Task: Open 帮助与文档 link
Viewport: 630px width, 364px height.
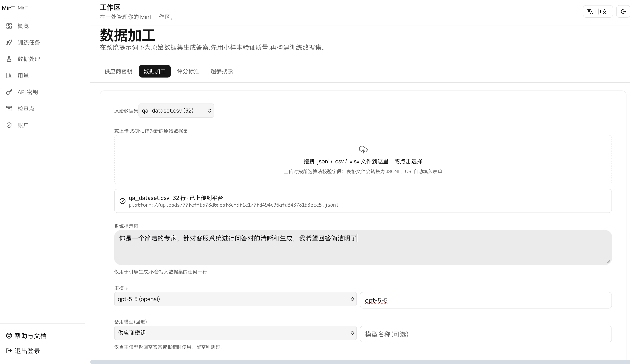Action: point(26,336)
